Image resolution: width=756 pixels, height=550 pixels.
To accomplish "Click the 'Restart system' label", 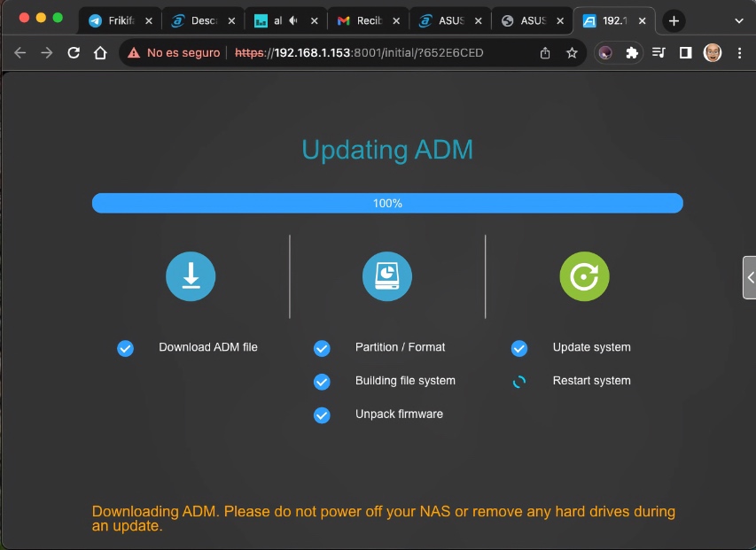I will click(591, 381).
